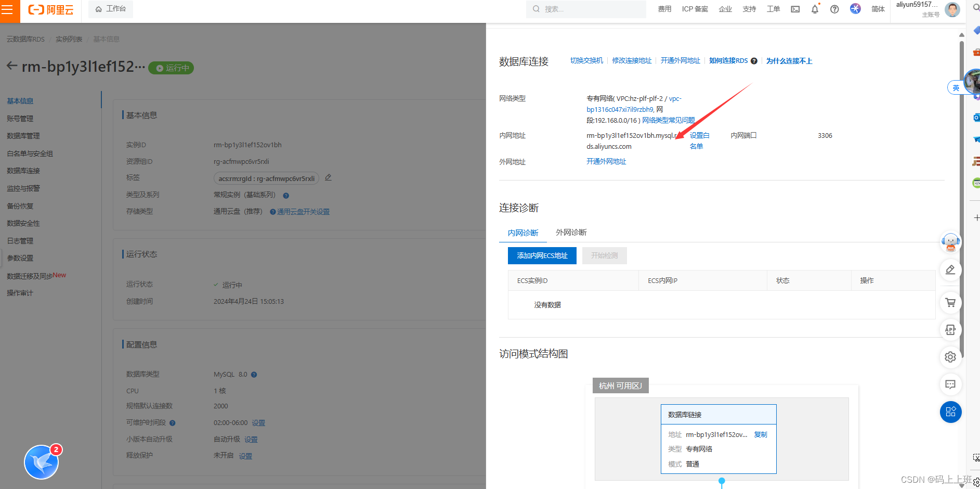Click 开通外网地址 in 外网地址 row
Viewport: 980px width, 489px height.
pyautogui.click(x=606, y=161)
